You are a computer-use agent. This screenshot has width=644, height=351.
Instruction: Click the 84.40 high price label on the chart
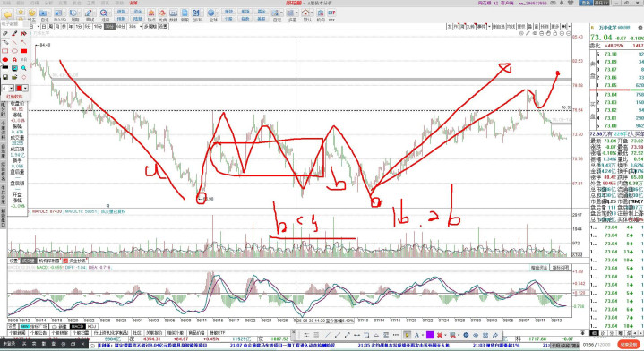pos(45,45)
